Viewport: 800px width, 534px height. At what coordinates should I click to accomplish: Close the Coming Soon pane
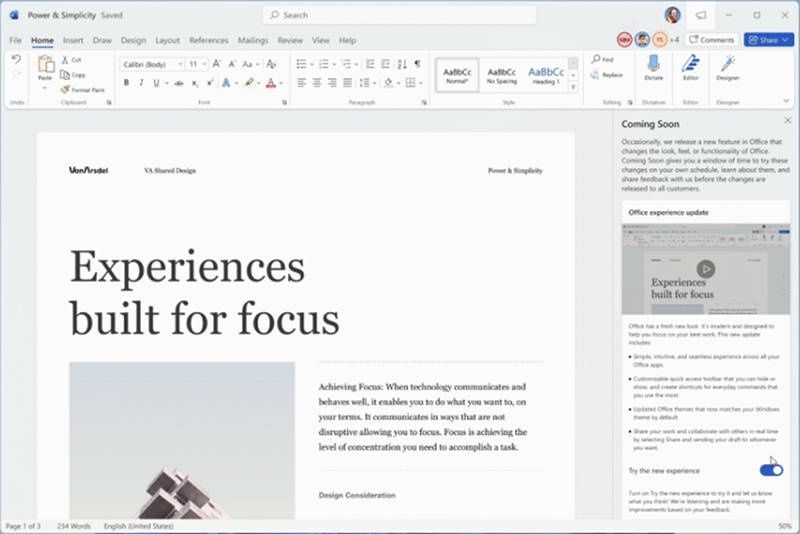click(788, 120)
